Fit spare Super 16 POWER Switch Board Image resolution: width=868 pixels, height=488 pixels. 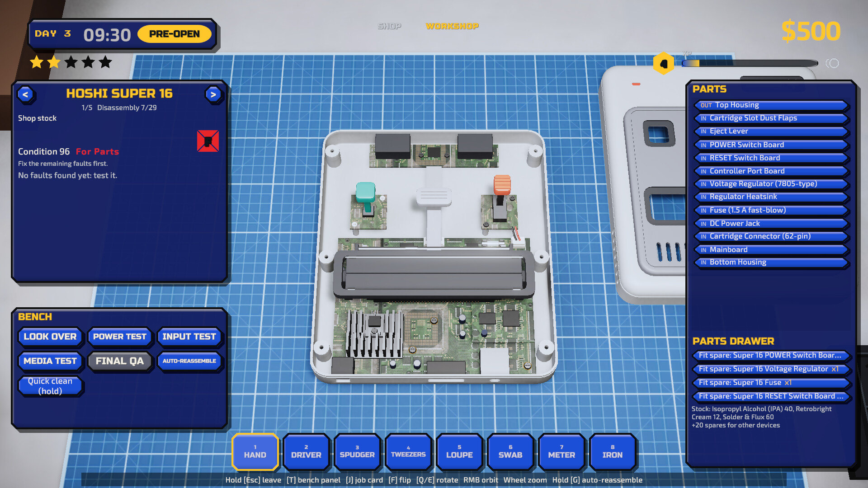[771, 356]
